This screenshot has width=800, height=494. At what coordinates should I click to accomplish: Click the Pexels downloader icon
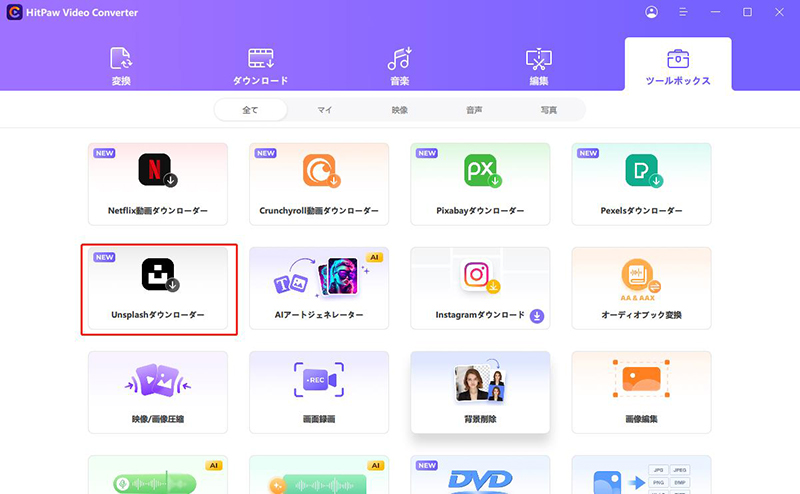coord(644,170)
